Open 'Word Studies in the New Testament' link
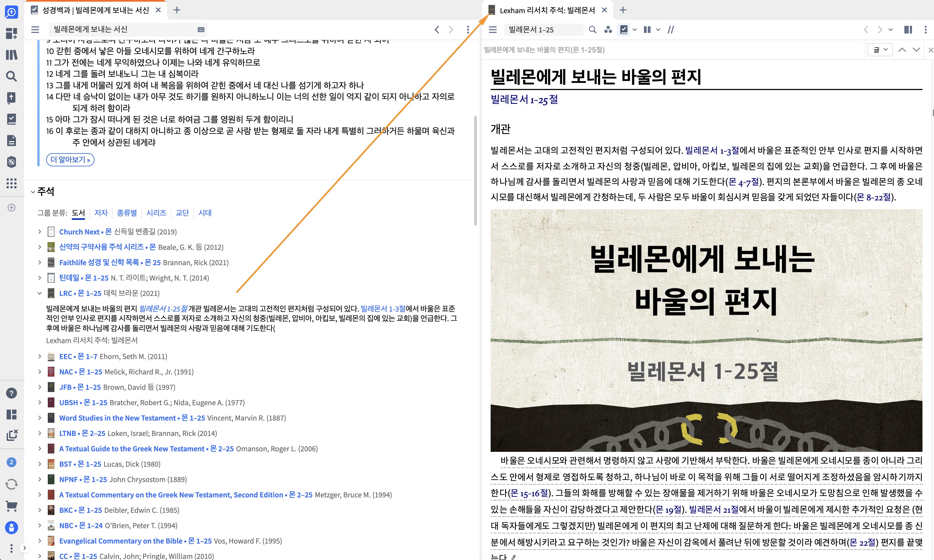The width and height of the screenshot is (934, 560). pyautogui.click(x=132, y=418)
